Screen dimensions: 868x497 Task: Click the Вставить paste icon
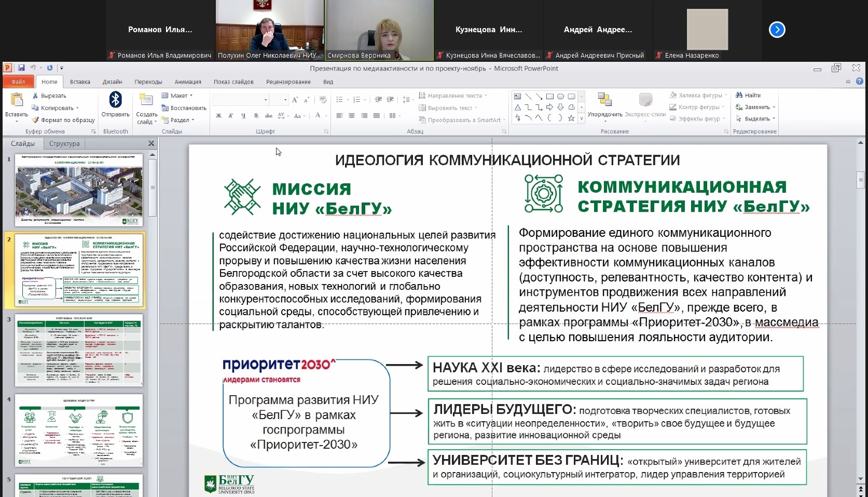coord(17,100)
